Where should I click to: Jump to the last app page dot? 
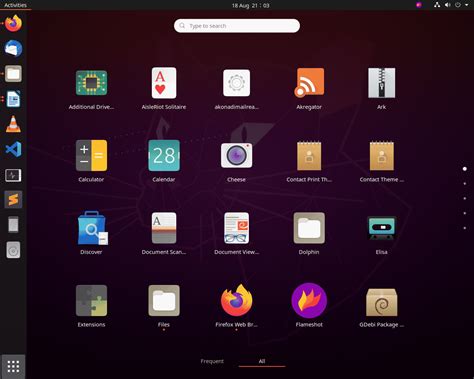pos(465,228)
